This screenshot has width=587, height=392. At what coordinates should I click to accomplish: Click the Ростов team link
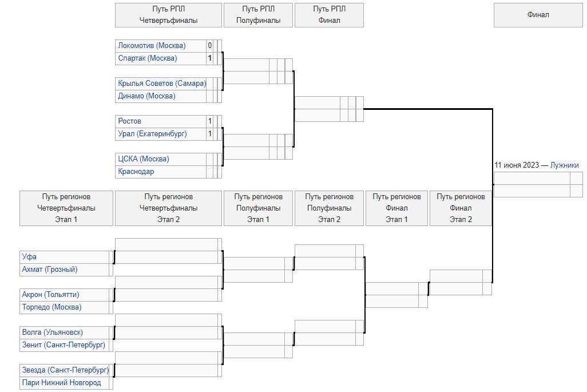(130, 121)
